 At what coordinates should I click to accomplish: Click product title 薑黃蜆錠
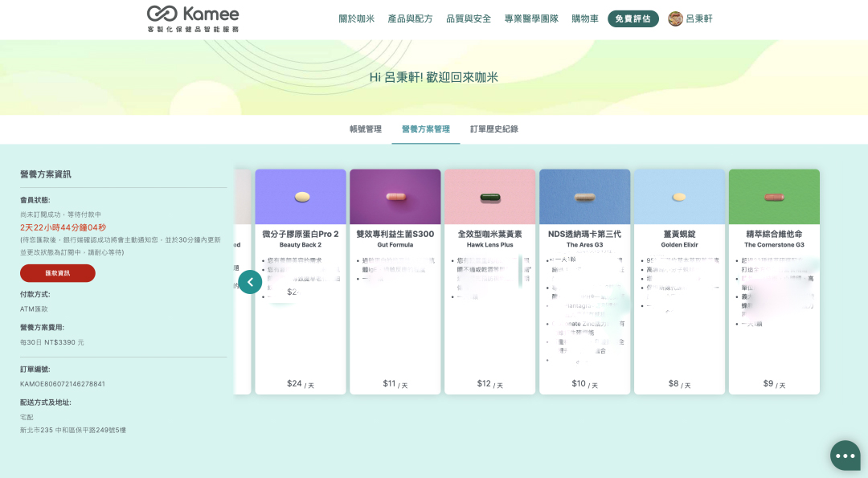point(679,234)
